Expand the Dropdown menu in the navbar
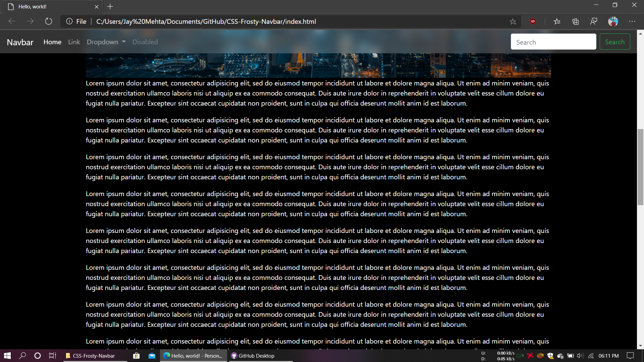 [x=106, y=42]
